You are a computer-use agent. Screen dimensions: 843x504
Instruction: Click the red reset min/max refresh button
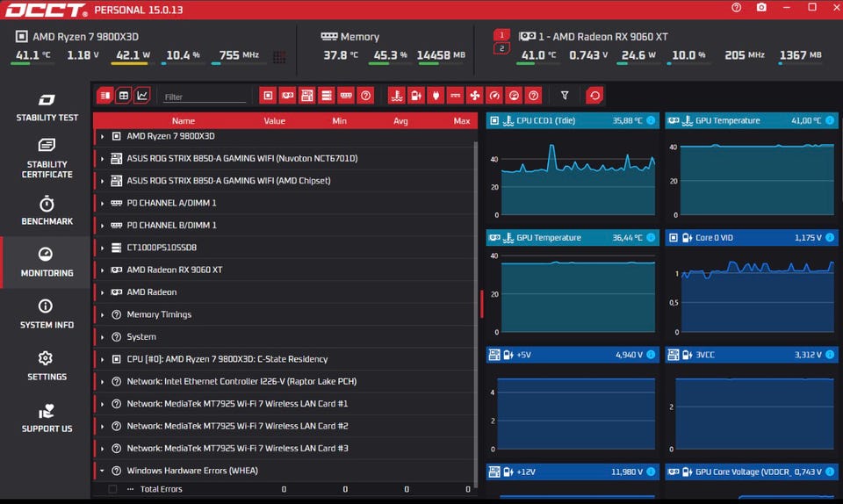tap(594, 96)
